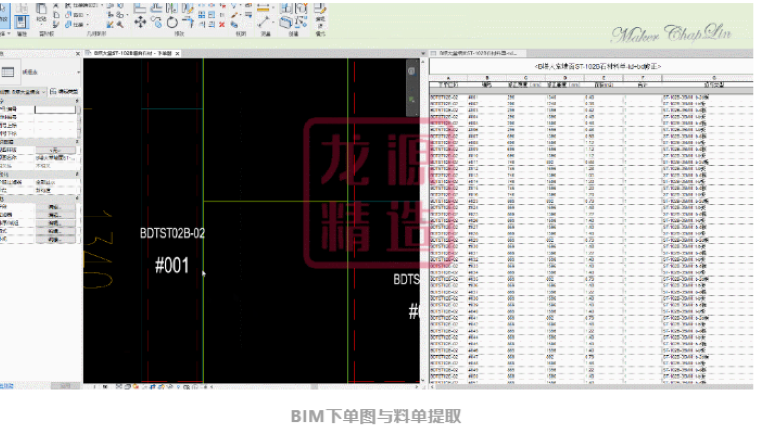Click the red Delete X icon
This screenshot has width=759, height=431.
[222, 24]
